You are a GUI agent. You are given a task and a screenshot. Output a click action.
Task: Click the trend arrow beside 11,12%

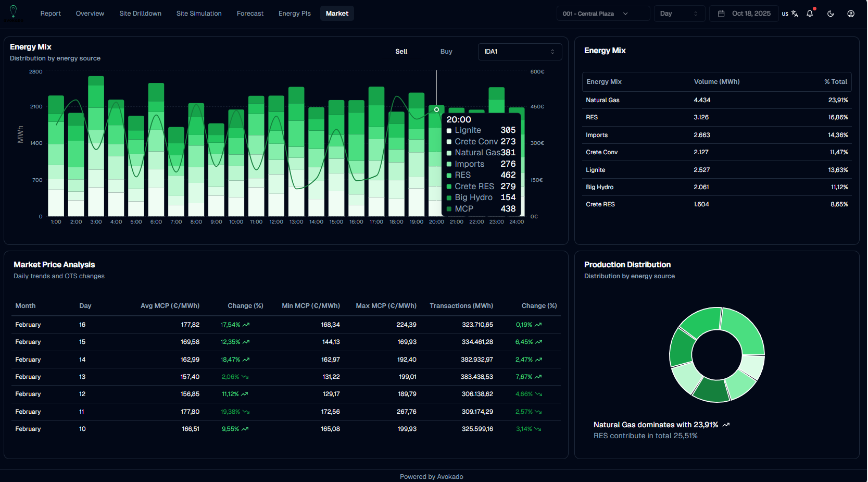click(245, 394)
